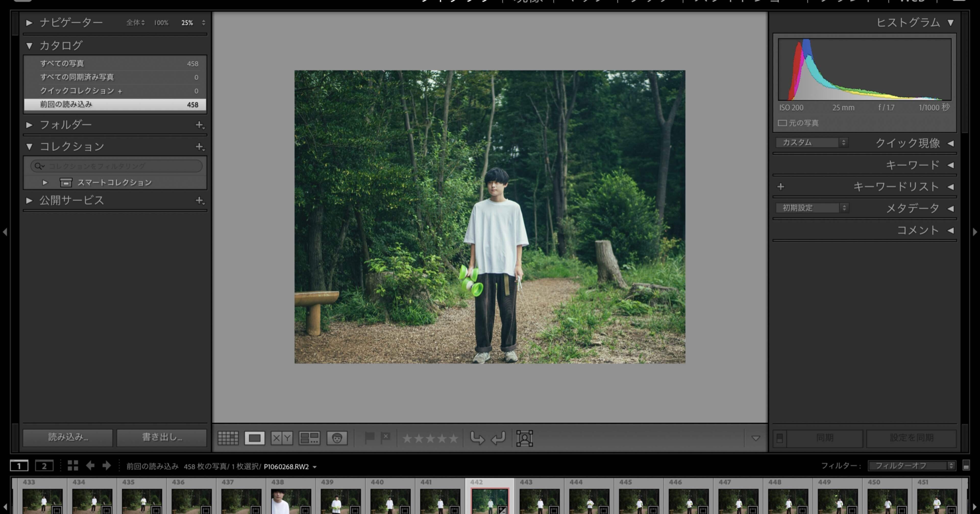The image size is (980, 514).
Task: Open people face view icon
Action: click(337, 438)
